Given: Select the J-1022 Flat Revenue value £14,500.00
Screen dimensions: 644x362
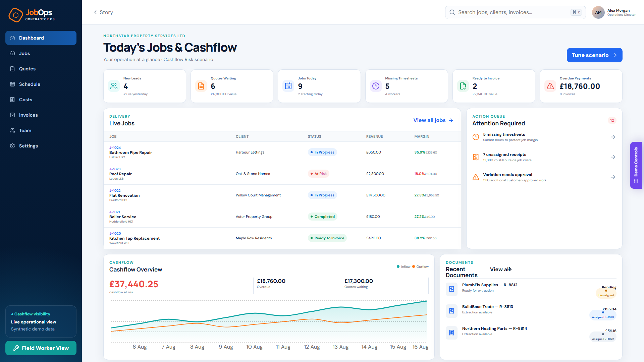Looking at the screenshot, I should [x=376, y=195].
